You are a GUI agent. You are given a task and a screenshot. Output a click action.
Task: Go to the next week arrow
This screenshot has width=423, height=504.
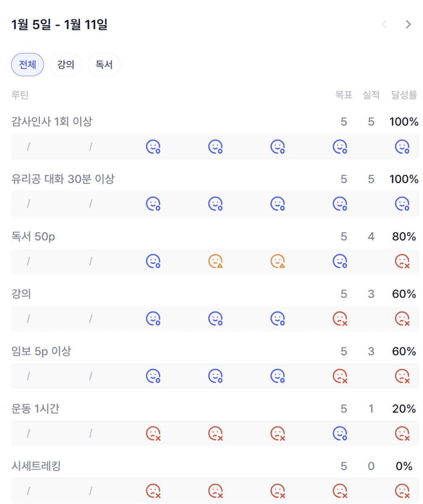point(408,25)
